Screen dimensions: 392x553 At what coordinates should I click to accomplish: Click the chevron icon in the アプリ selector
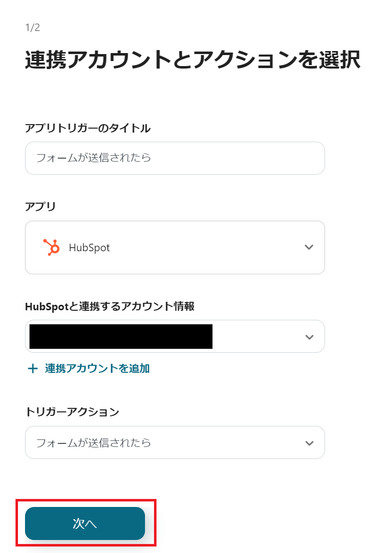[x=309, y=247]
